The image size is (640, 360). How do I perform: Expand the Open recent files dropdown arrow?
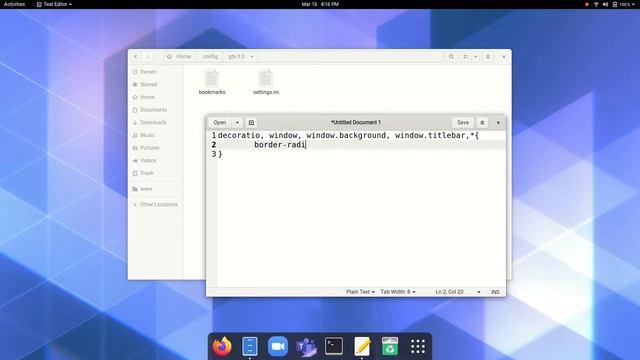237,122
